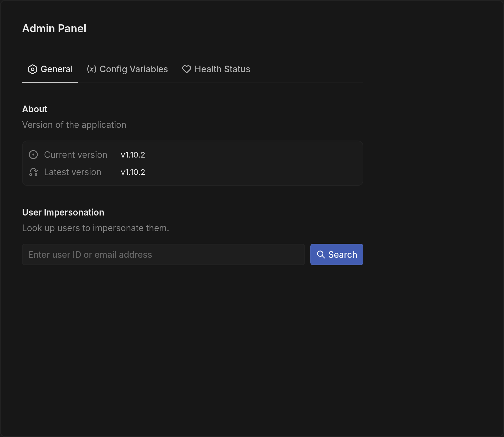The width and height of the screenshot is (504, 437).
Task: Click the Current version label
Action: point(76,155)
